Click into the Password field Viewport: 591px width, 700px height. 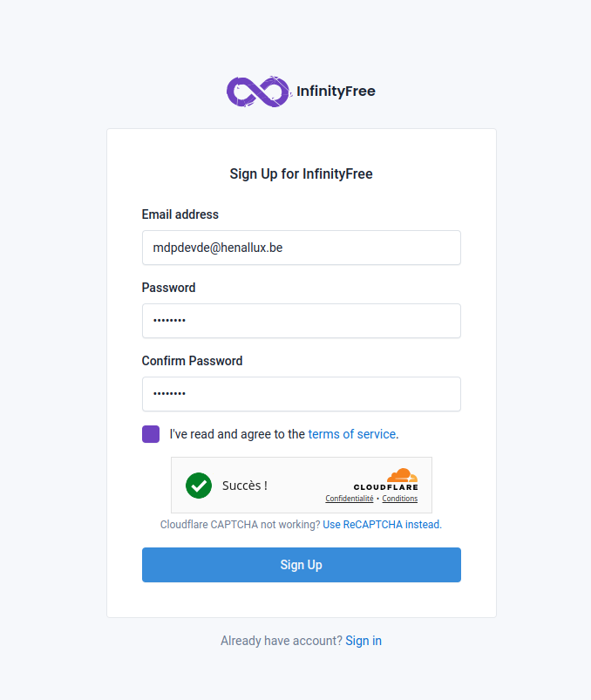point(301,321)
